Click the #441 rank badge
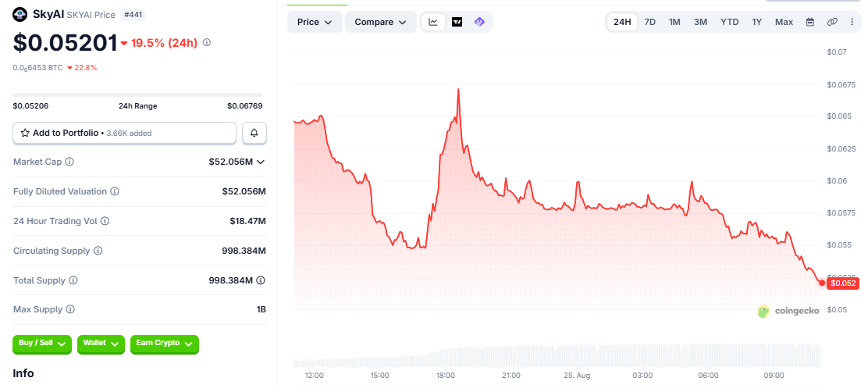The width and height of the screenshot is (868, 385). click(x=132, y=15)
